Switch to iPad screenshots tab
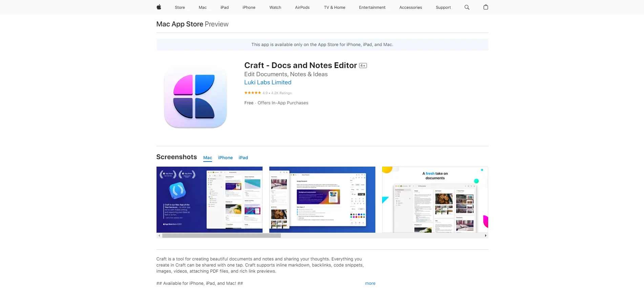Screen dimensions: 644x297 (243, 158)
